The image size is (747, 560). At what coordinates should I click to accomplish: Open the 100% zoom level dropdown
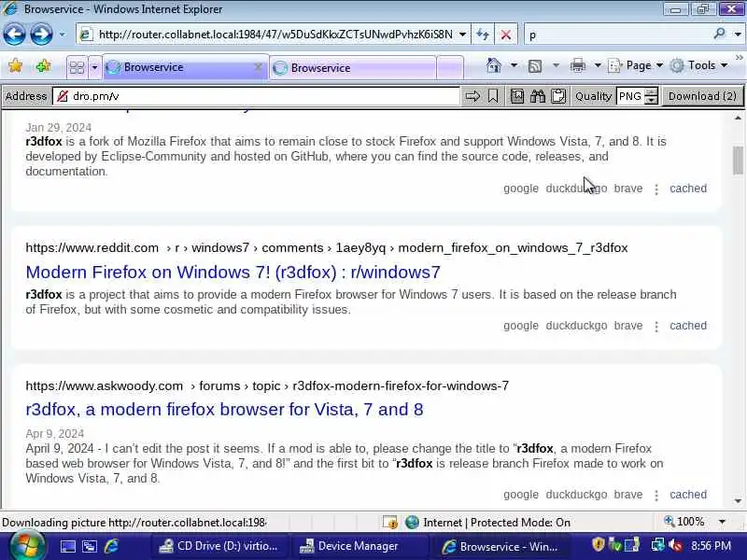coord(722,522)
